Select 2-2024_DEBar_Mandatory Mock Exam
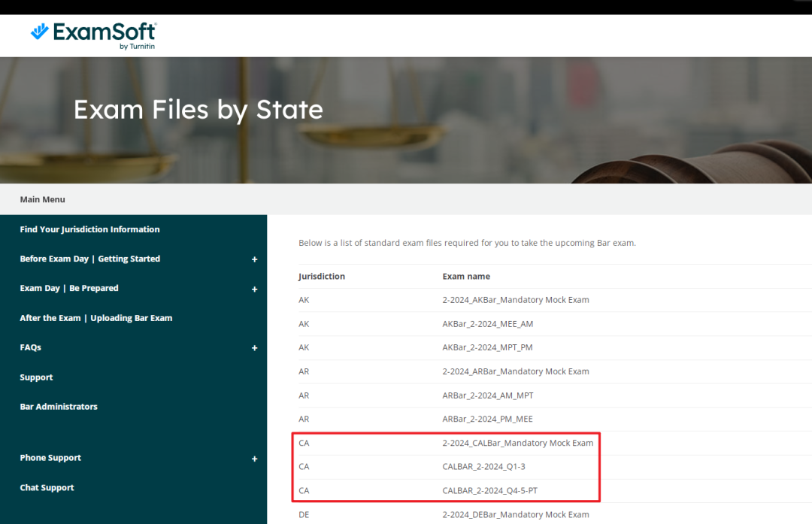Screen dimensions: 812x524 tap(516, 515)
